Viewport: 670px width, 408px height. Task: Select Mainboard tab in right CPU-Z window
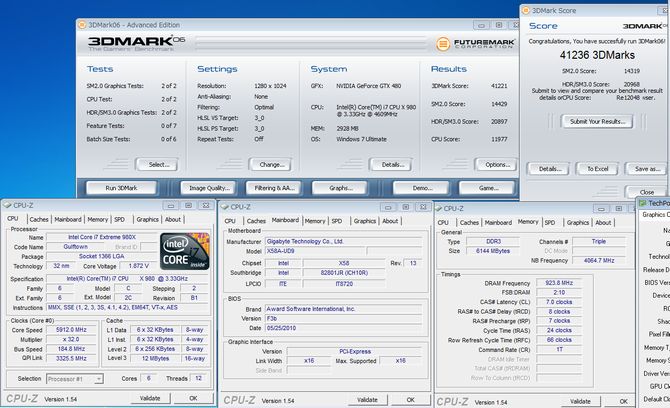pyautogui.click(x=498, y=223)
